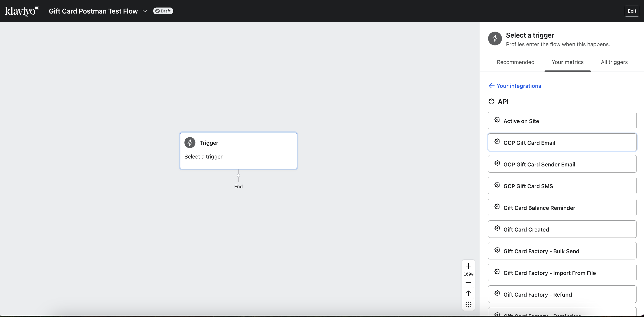The image size is (644, 317).
Task: Click gear icon beside GCP Gift Card SMS
Action: click(497, 185)
